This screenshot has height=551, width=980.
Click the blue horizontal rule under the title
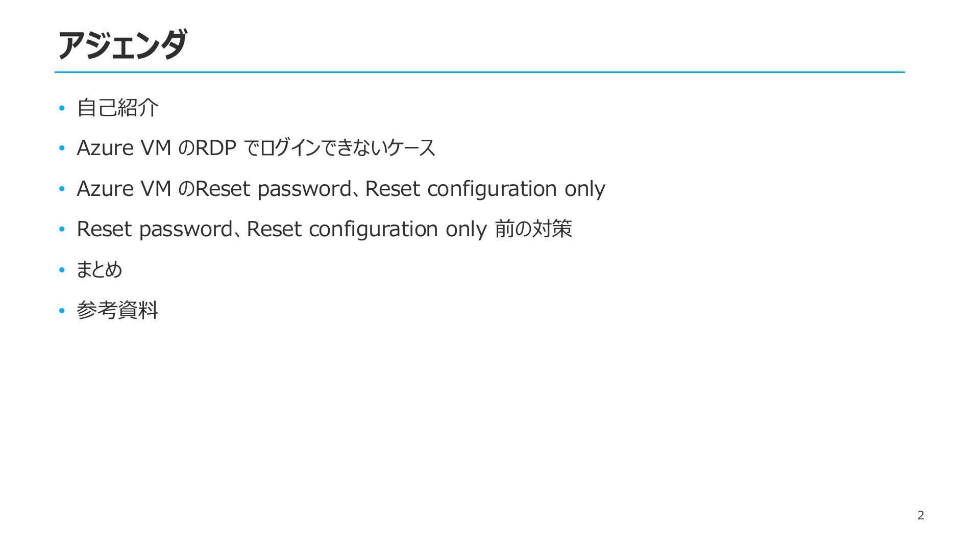click(x=480, y=72)
